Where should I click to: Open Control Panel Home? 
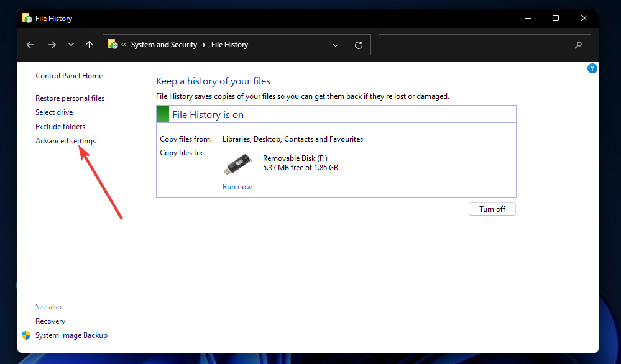pyautogui.click(x=69, y=76)
